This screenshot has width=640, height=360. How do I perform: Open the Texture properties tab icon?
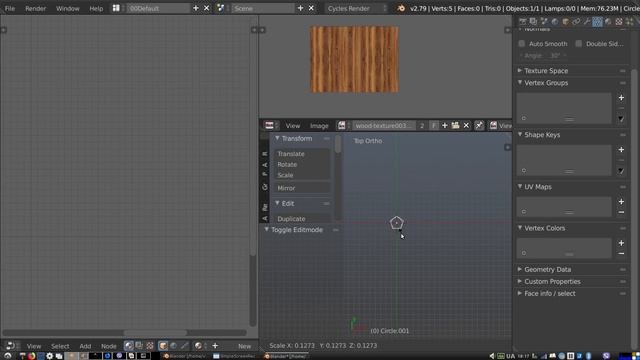point(619,22)
